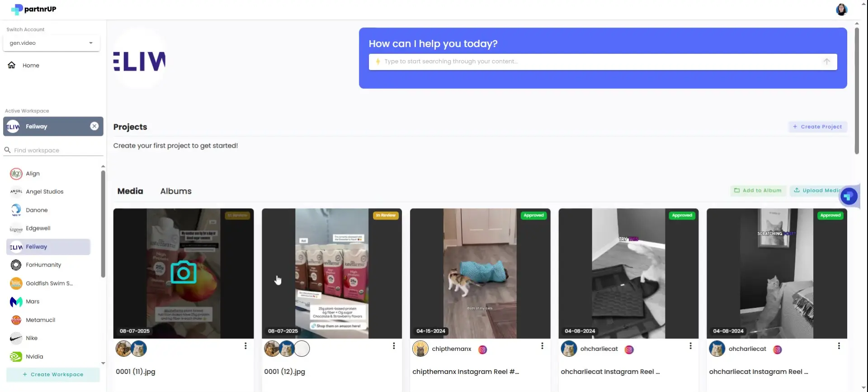Select the Metamucil workspace
868x392 pixels.
click(48, 320)
